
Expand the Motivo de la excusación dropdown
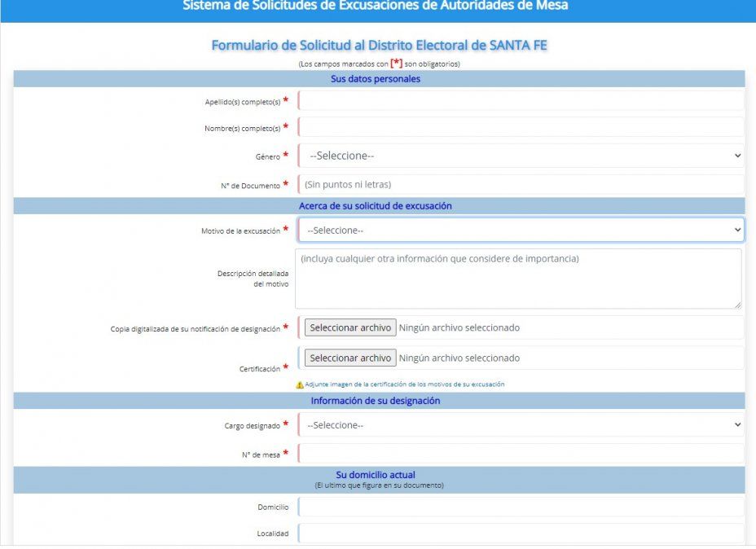521,231
